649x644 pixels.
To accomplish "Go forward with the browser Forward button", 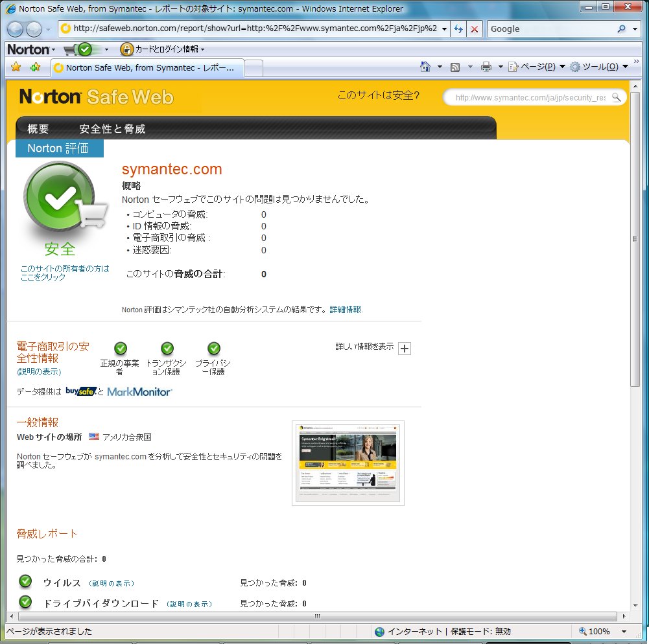I will (x=34, y=29).
